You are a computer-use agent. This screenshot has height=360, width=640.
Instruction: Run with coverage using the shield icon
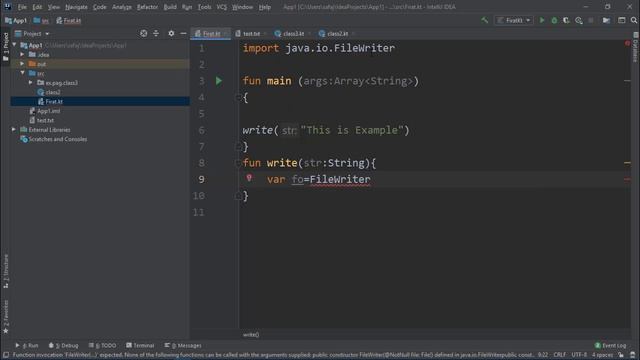(x=567, y=20)
